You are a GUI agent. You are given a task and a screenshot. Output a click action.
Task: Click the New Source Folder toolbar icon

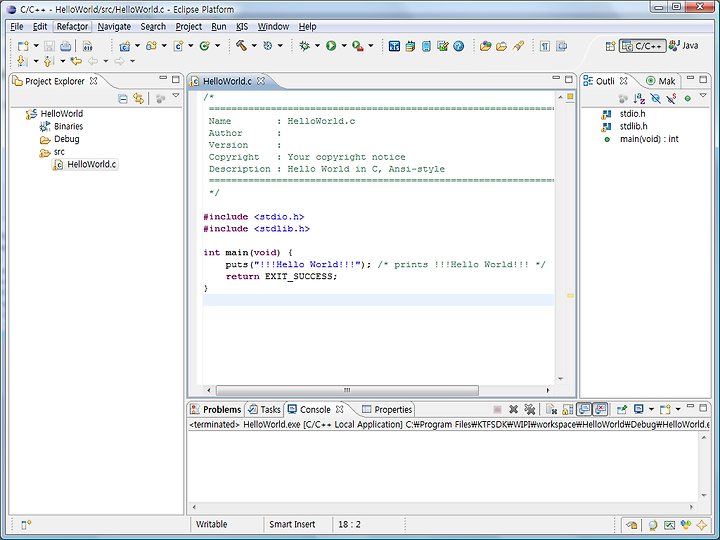click(152, 46)
